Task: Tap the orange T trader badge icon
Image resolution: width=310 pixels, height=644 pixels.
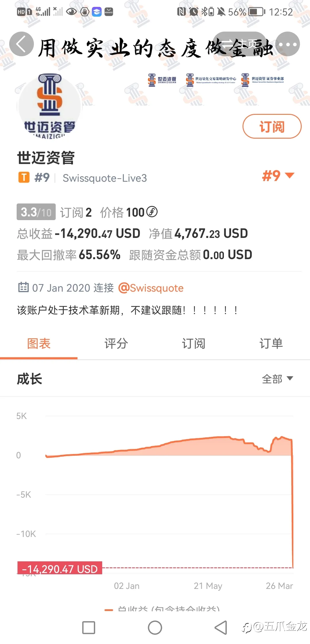Action: point(24,177)
